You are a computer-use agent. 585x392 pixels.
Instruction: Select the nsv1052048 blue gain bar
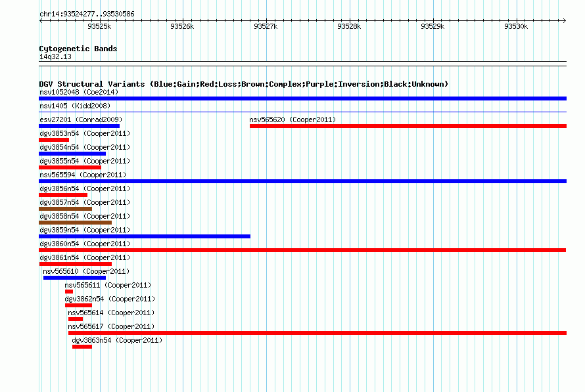302,98
